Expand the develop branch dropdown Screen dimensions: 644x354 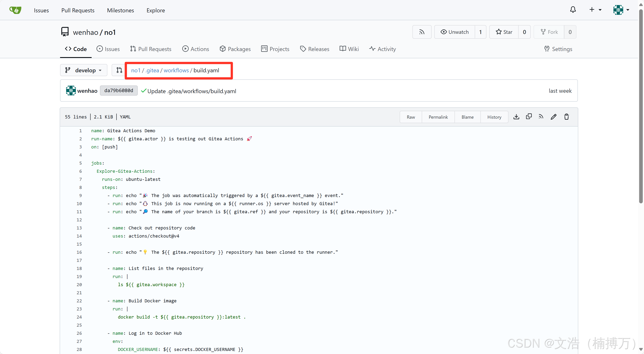(84, 70)
